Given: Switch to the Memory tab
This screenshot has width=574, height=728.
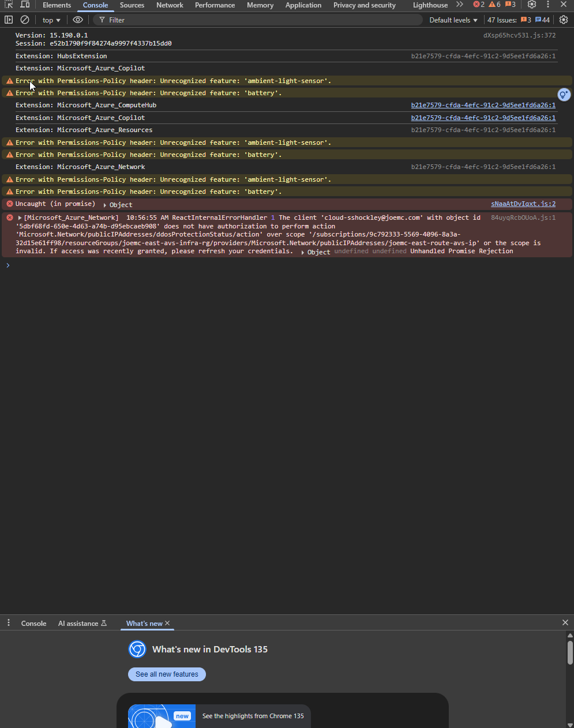Looking at the screenshot, I should point(260,5).
